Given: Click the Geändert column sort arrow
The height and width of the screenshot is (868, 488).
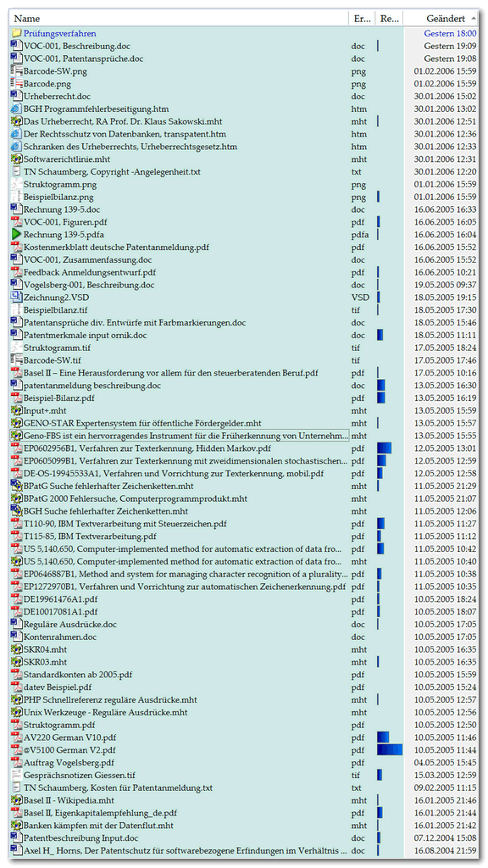Looking at the screenshot, I should [474, 19].
